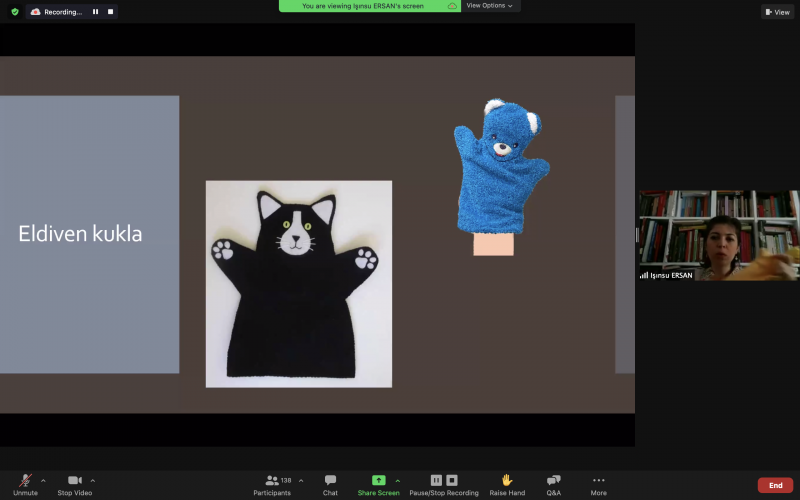
Task: Expand the arrow next to Participants
Action: coord(301,480)
